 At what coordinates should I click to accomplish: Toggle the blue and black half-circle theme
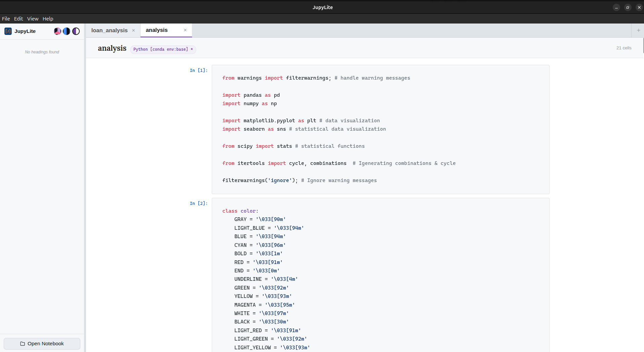67,31
